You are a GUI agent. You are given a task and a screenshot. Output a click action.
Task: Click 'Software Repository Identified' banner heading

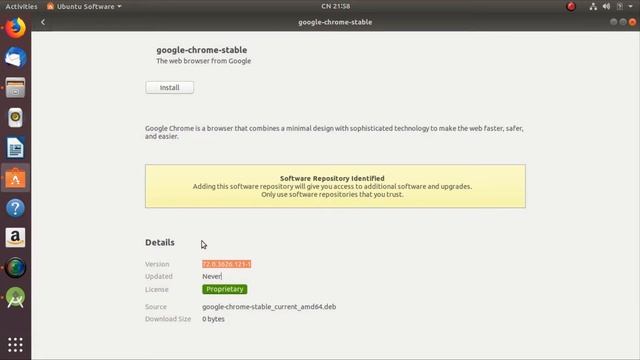click(332, 178)
